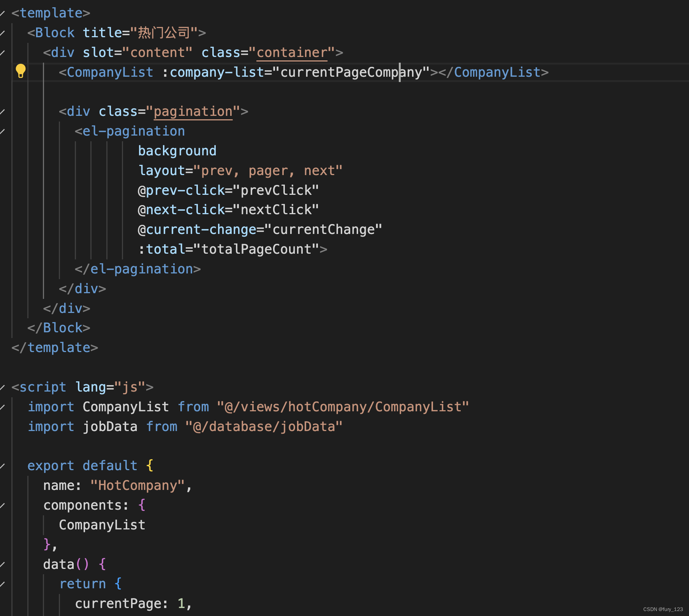This screenshot has height=616, width=689.
Task: Fold the components: { line
Action: [2, 505]
